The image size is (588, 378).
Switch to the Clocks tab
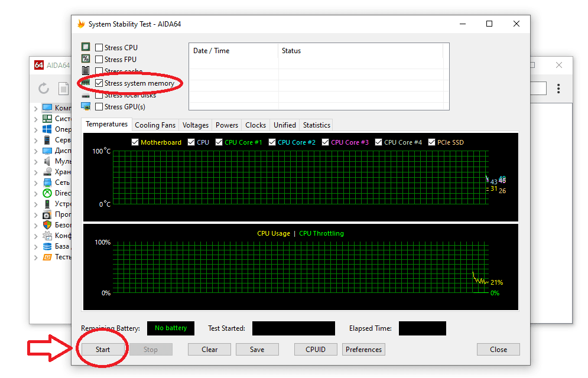[x=255, y=125]
